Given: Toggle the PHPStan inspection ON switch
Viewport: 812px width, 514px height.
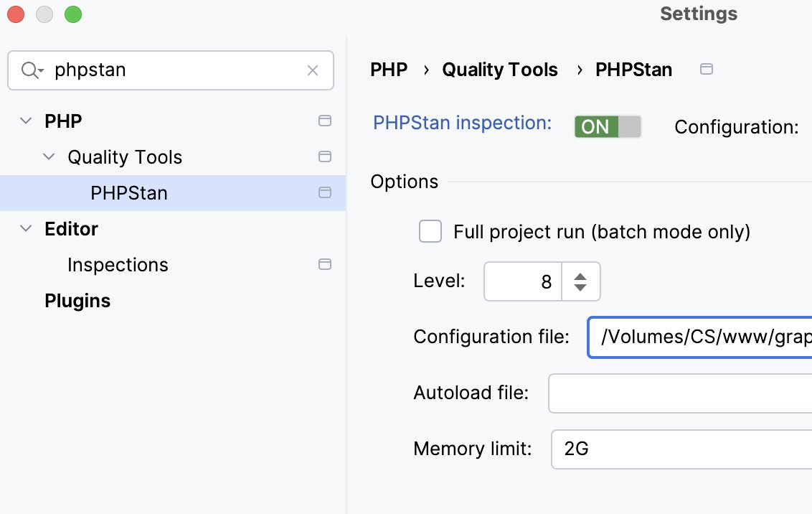Looking at the screenshot, I should point(608,126).
